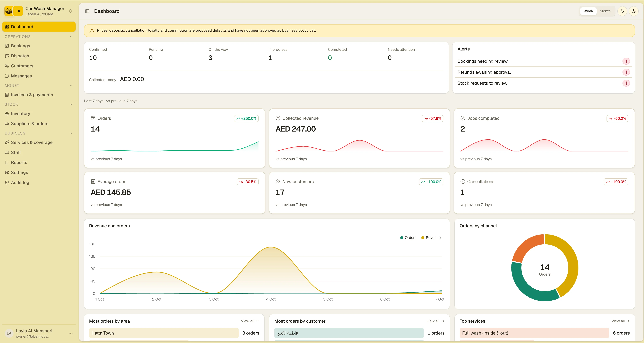This screenshot has height=343, width=644.
Task: Open the Car Wash Manager workspace switcher
Action: coord(39,11)
